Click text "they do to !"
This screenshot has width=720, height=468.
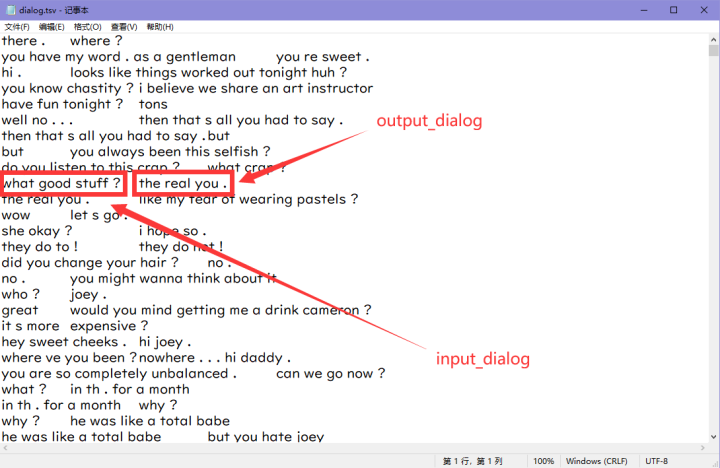click(x=39, y=247)
